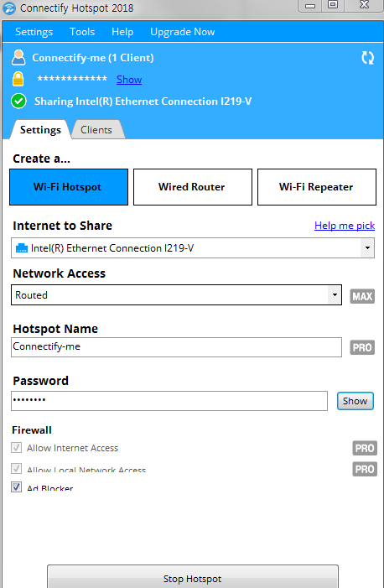Image resolution: width=384 pixels, height=588 pixels.
Task: Select the Wi-Fi Repeater mode button
Action: tap(316, 187)
